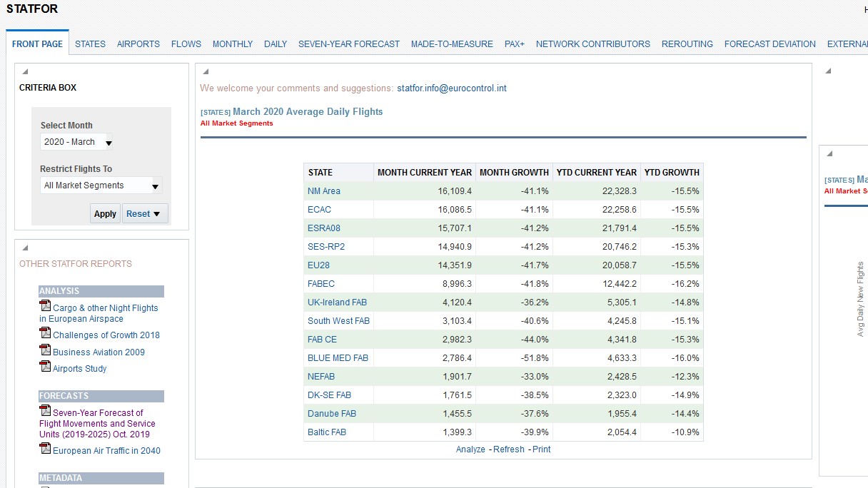Switch to the DAILY tab
The height and width of the screenshot is (488, 868).
coord(276,44)
